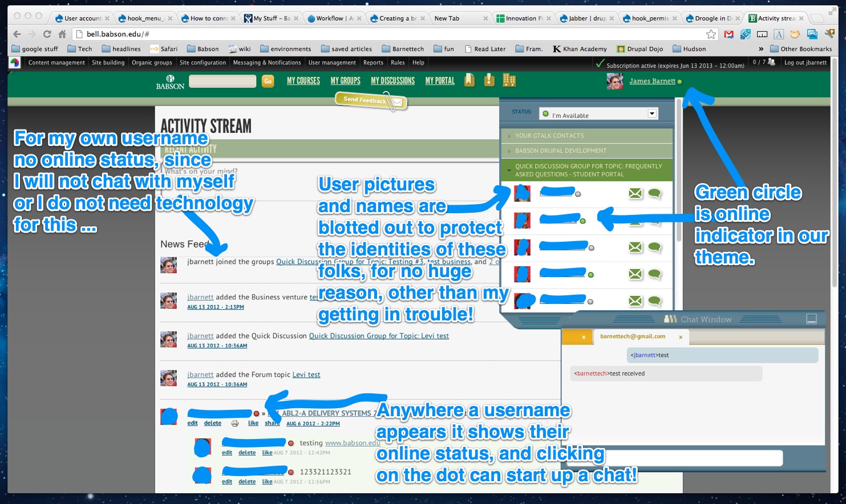Open the MY COURSES link
The image size is (846, 504).
[303, 81]
